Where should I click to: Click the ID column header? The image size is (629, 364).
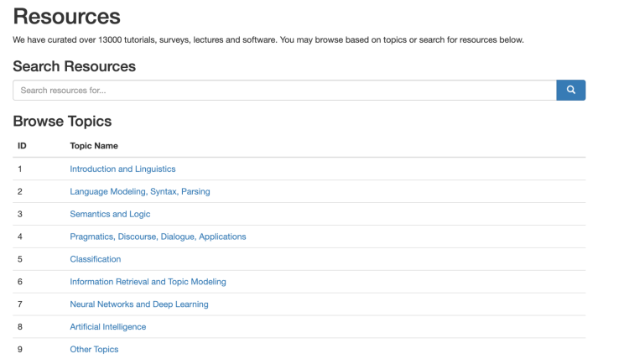22,145
